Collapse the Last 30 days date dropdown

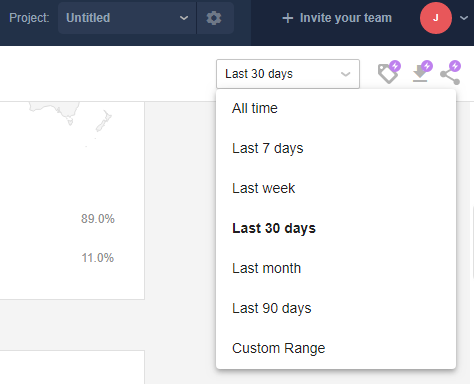coord(288,74)
